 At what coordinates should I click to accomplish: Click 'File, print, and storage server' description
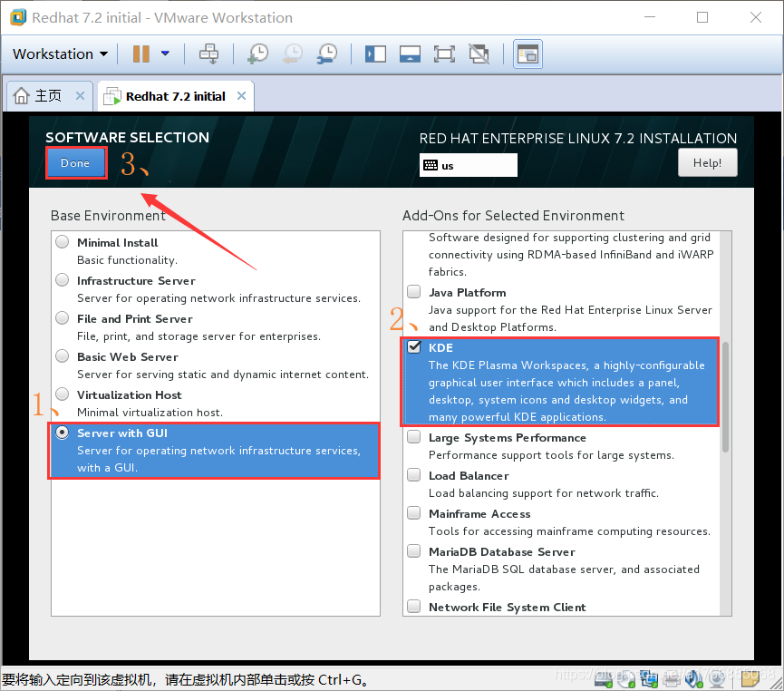tap(198, 336)
